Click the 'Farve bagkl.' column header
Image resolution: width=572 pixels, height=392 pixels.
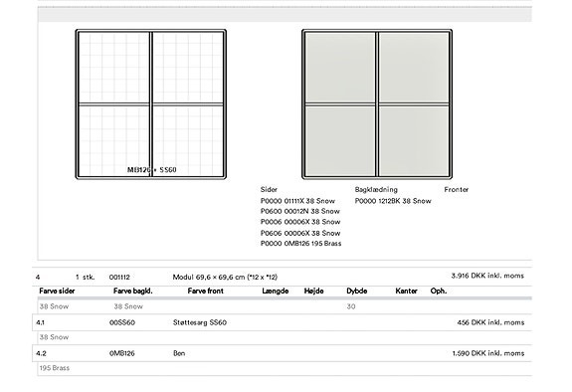[x=132, y=291]
